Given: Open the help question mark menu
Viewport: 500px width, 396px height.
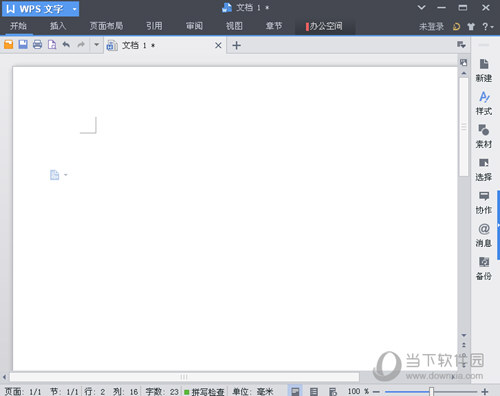Looking at the screenshot, I should pos(488,27).
